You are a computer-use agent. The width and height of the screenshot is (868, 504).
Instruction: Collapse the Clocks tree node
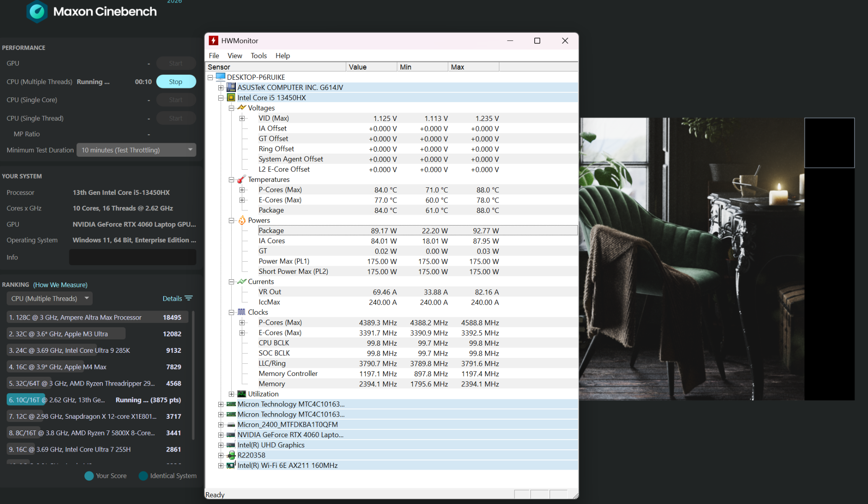[231, 312]
